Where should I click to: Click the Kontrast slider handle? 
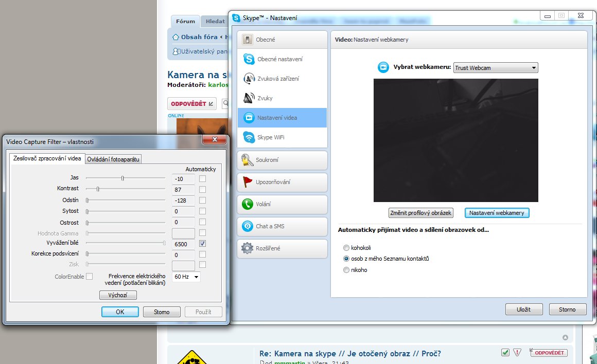[x=98, y=189]
